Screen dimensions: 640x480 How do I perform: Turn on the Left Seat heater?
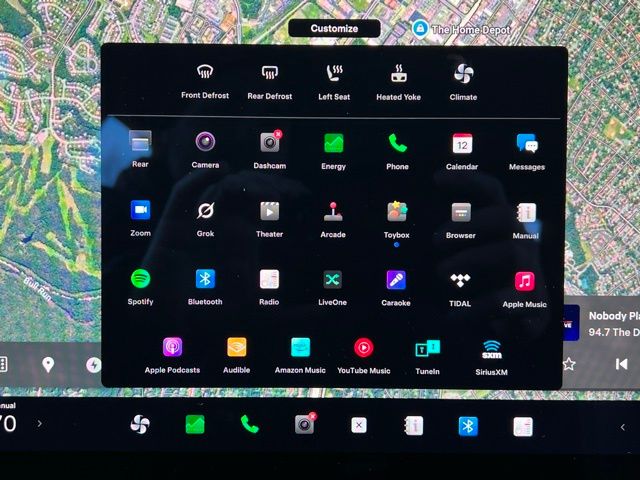click(x=334, y=73)
